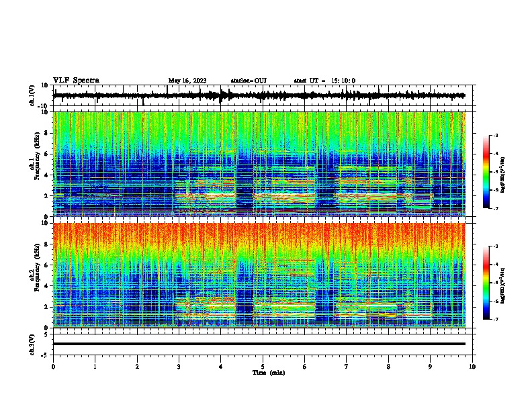Screen dimensions: 532x411
Task: Click the "VLF Spectra" title
Action: (76, 80)
